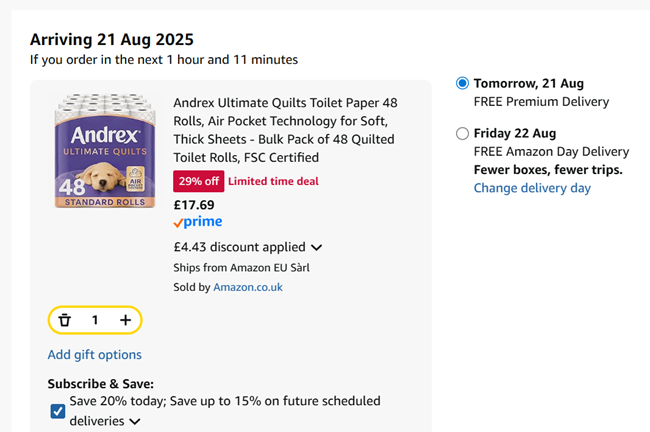Click the Arriving 21 Aug 2025 heading
This screenshot has width=650, height=432.
tap(112, 40)
